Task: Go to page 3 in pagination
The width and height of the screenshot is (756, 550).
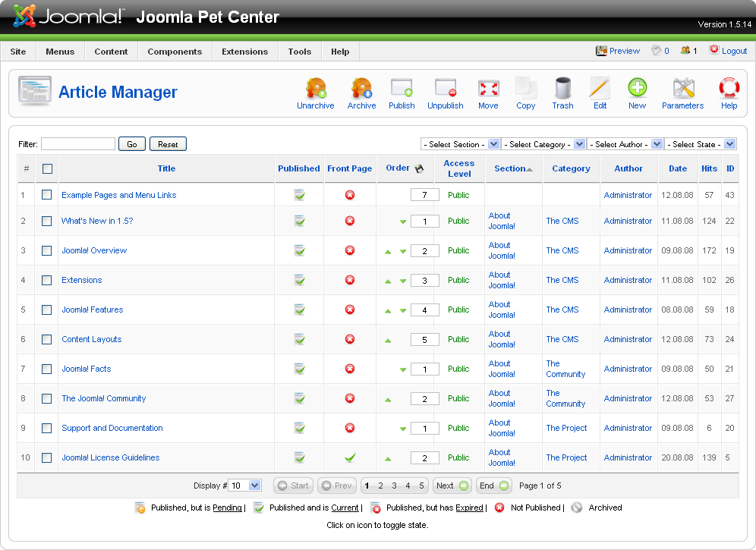Action: pos(394,486)
